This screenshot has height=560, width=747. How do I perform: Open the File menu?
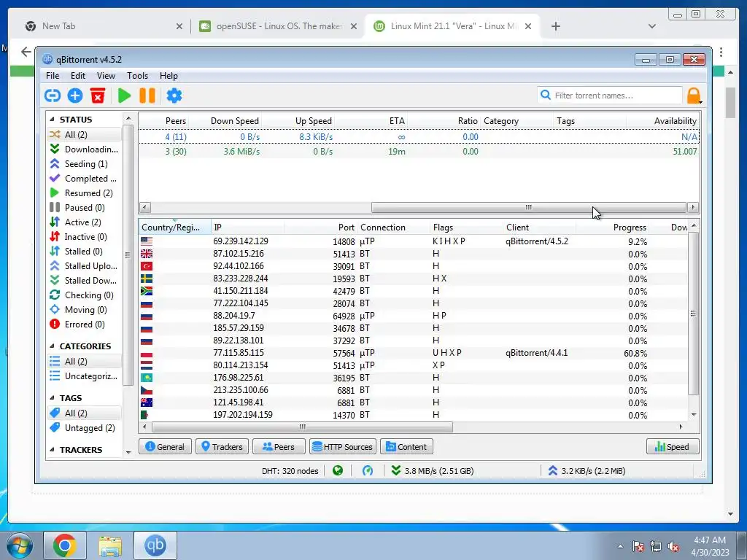point(53,76)
